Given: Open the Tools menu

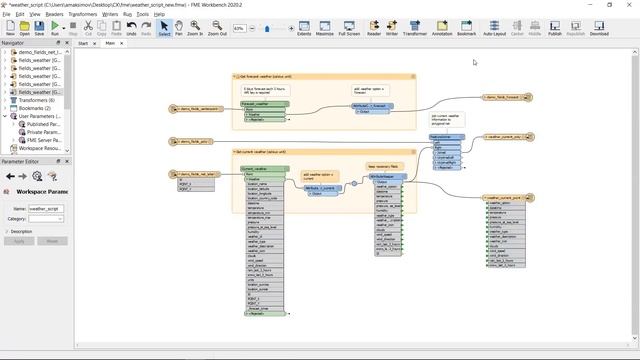Looking at the screenshot, I should (142, 14).
